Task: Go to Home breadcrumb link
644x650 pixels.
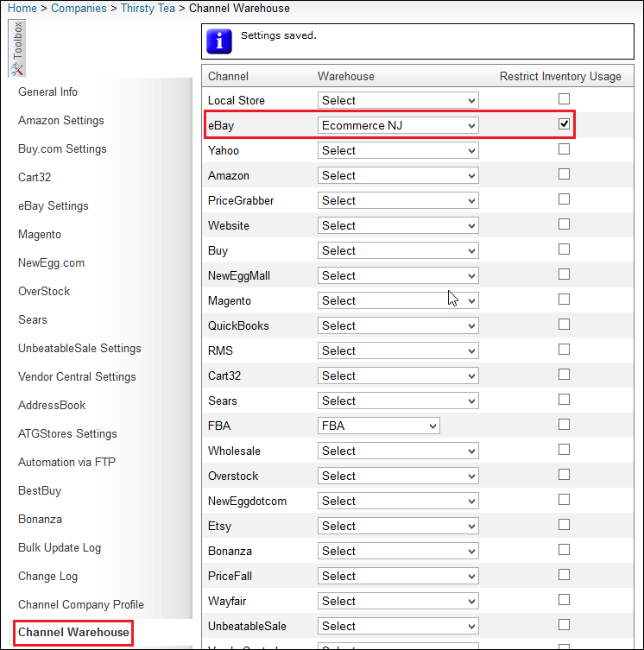Action: (x=22, y=8)
